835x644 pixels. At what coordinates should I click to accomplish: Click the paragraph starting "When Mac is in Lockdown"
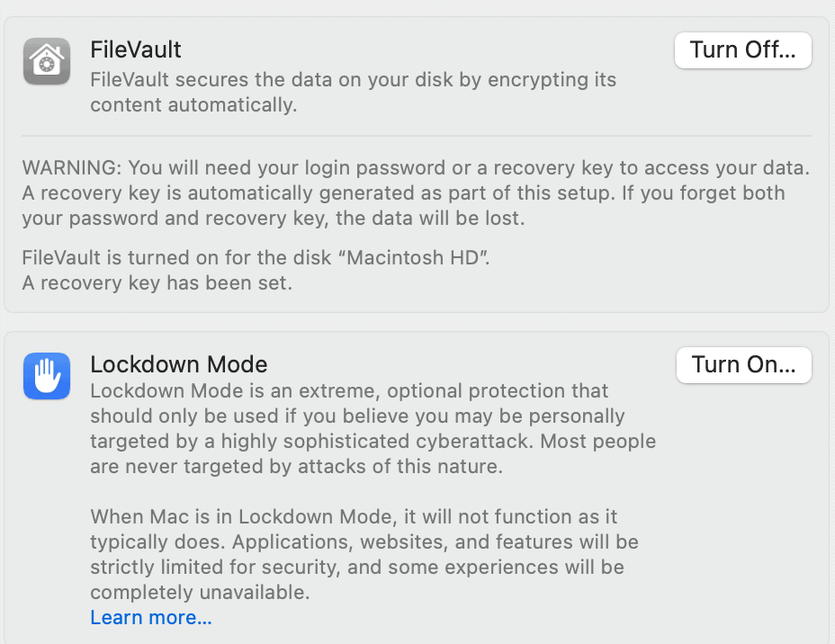(x=364, y=554)
